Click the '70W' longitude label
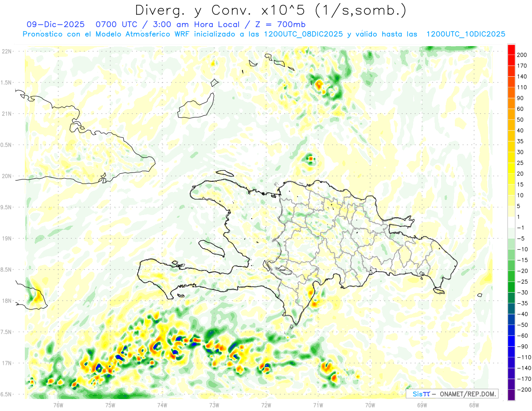The width and height of the screenshot is (532, 411). click(x=370, y=404)
